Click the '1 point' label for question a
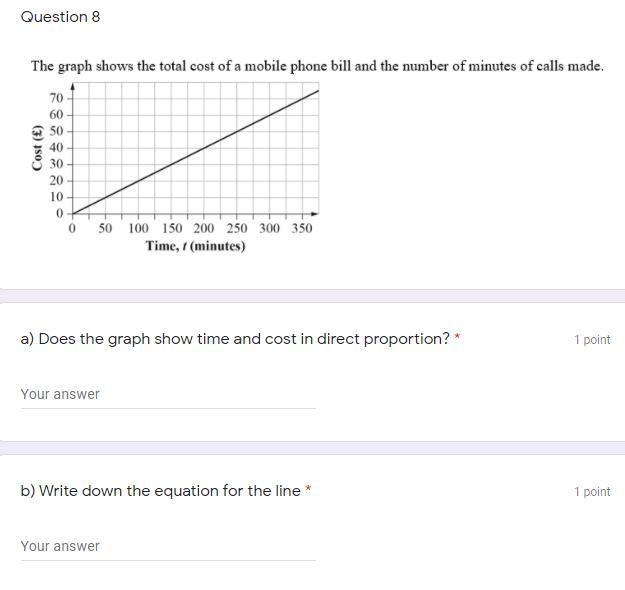The height and width of the screenshot is (590, 625). click(591, 340)
